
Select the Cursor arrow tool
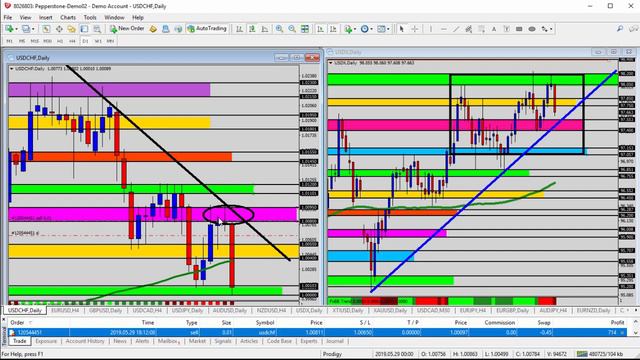point(402,29)
